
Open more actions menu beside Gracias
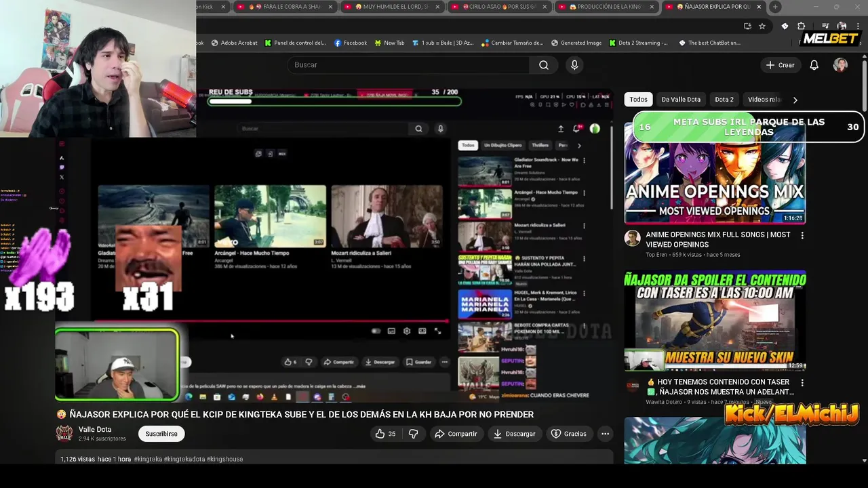click(605, 434)
